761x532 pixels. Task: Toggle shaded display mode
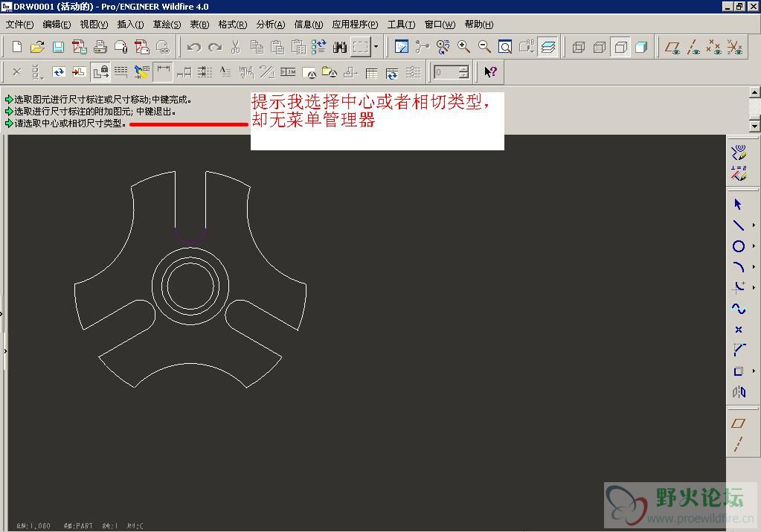(x=641, y=47)
